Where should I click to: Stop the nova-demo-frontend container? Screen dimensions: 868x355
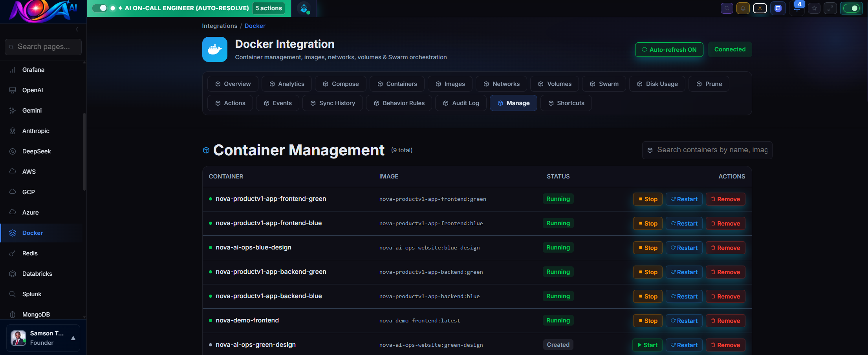click(647, 320)
